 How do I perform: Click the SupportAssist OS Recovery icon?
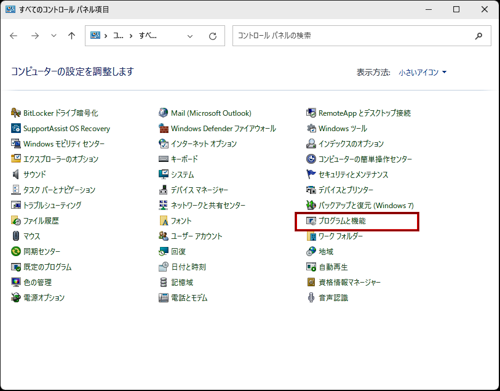(x=16, y=128)
